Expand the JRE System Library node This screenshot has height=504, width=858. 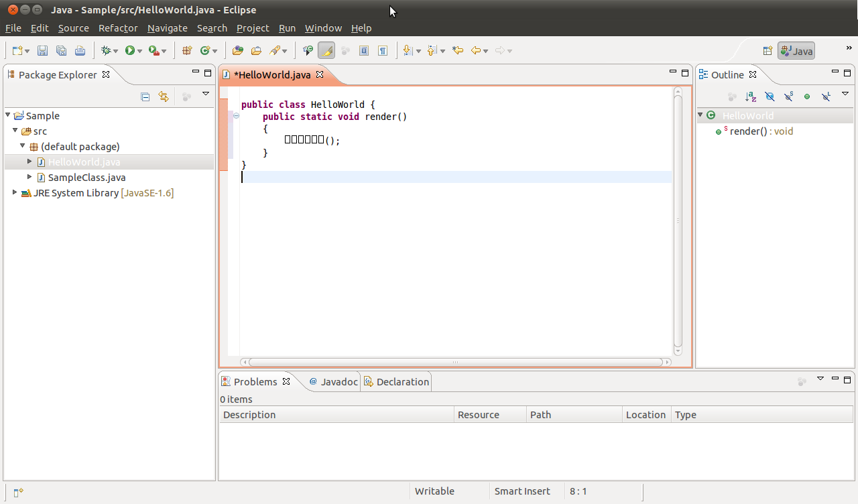[x=15, y=193]
